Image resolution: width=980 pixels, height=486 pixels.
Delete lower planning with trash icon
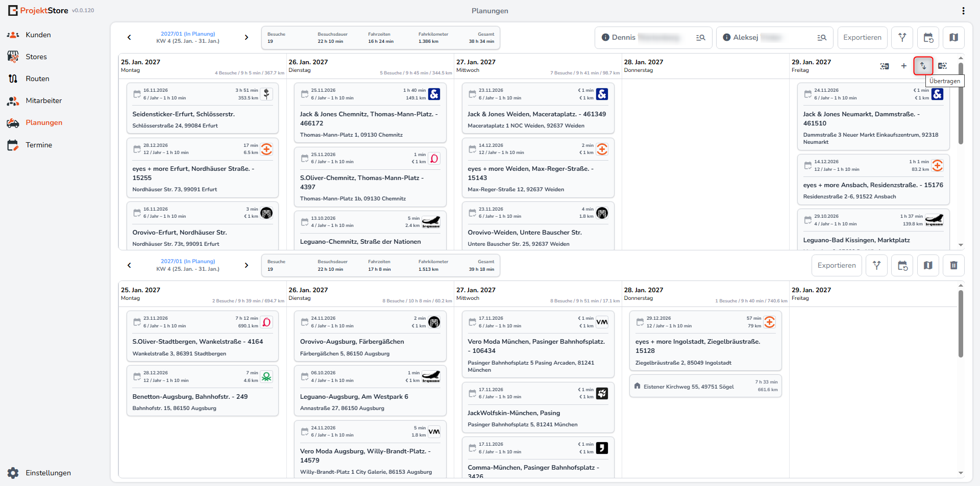click(x=953, y=265)
